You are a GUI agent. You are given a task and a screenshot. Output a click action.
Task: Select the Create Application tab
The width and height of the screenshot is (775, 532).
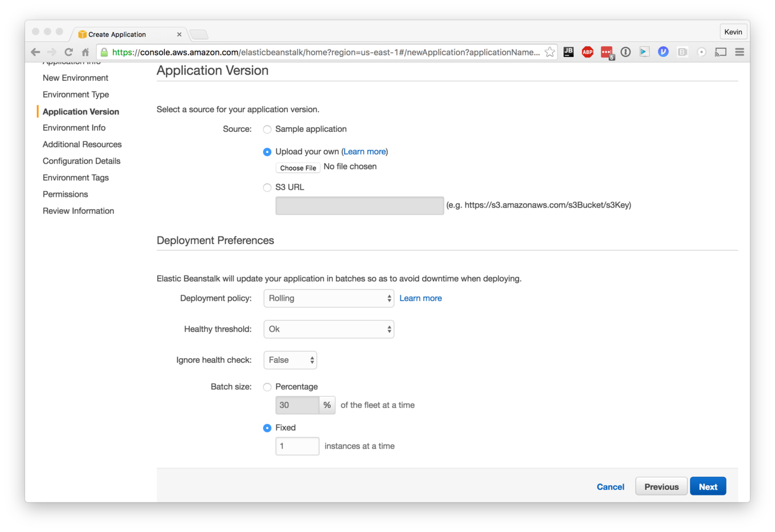[x=128, y=34]
